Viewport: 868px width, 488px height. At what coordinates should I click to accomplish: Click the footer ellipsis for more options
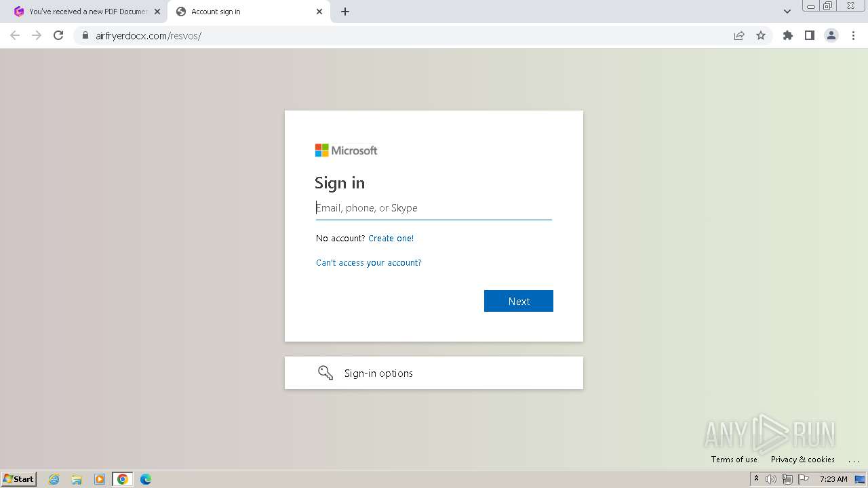pos(854,460)
